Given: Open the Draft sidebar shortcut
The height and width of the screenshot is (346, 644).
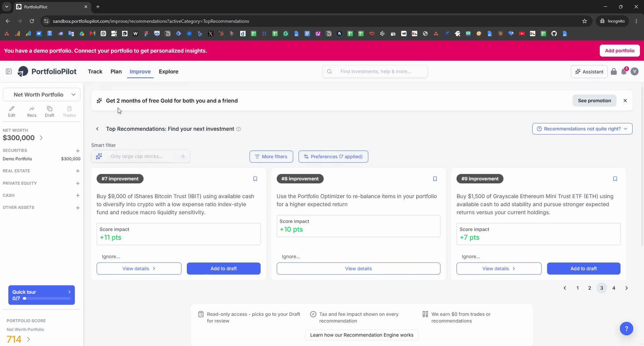Looking at the screenshot, I should pyautogui.click(x=50, y=111).
